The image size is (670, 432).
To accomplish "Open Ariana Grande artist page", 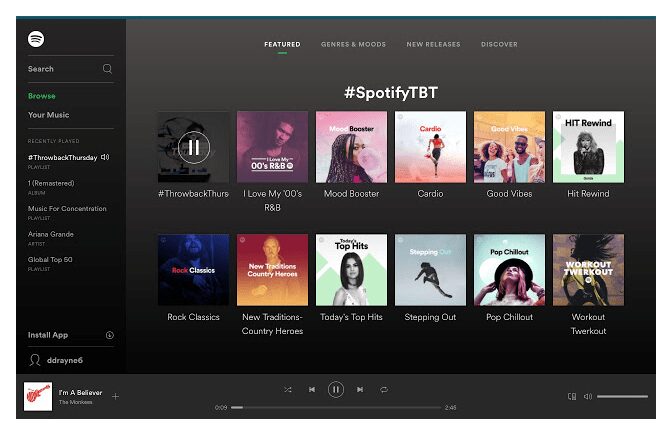I will (x=50, y=234).
